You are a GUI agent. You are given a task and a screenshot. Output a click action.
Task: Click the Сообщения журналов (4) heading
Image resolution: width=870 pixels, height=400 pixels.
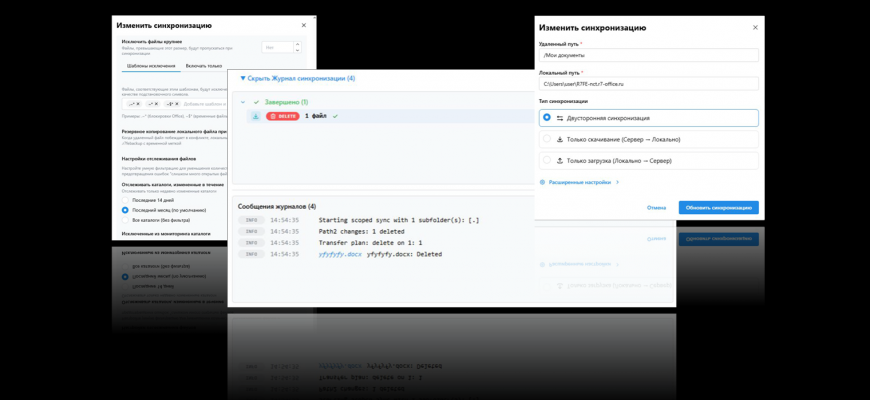click(277, 206)
